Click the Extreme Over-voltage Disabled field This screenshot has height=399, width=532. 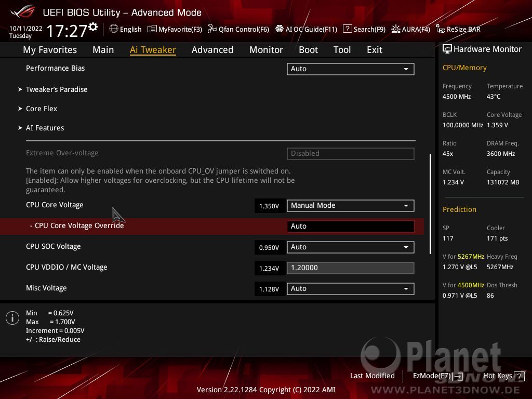pos(351,153)
